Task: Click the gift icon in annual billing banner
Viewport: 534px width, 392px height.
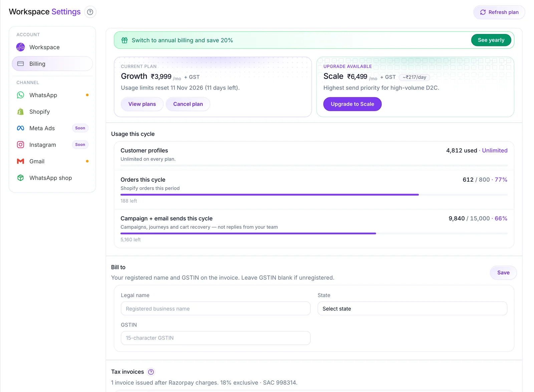Action: coord(124,40)
